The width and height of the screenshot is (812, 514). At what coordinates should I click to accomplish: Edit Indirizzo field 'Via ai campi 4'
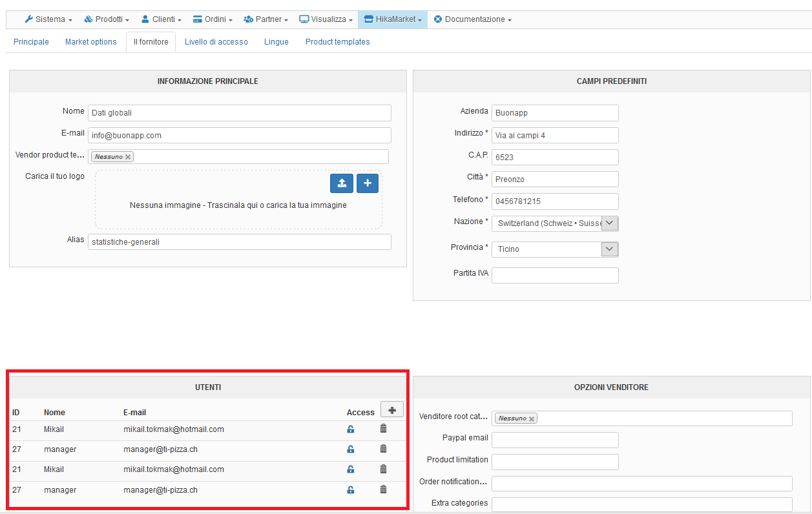(x=555, y=136)
